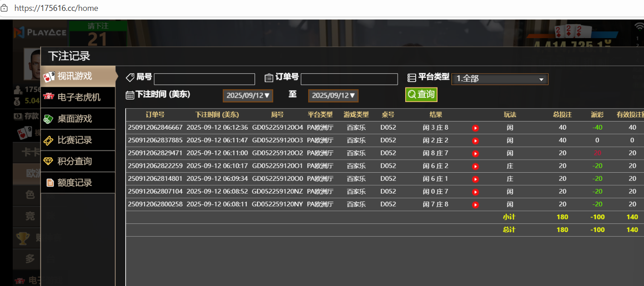Click the replay icon for order 250912062822259

click(475, 166)
